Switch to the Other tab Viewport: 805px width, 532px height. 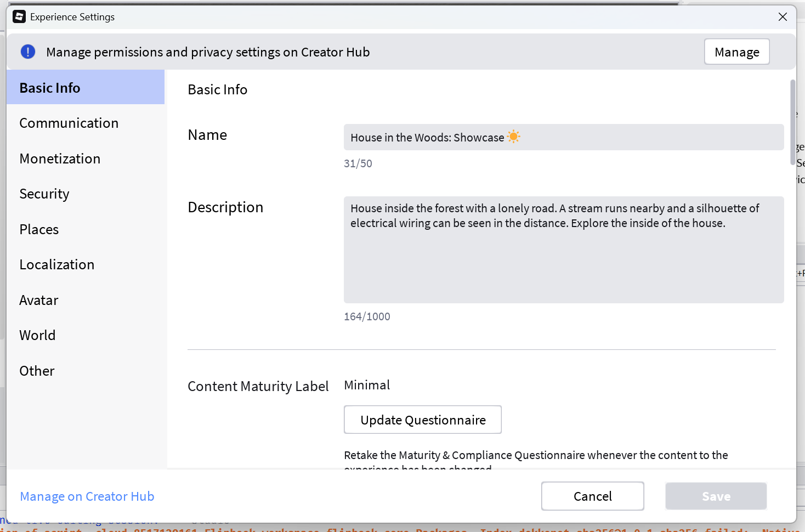click(86, 371)
